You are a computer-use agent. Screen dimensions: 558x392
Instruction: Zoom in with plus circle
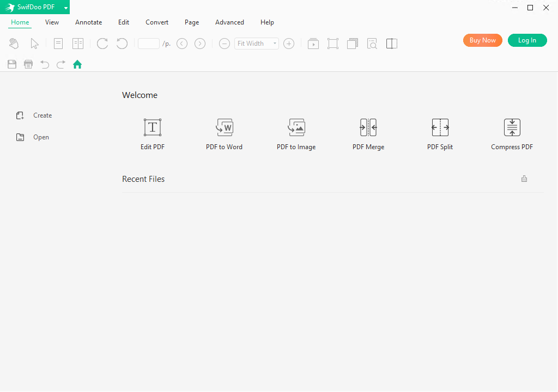tap(289, 44)
